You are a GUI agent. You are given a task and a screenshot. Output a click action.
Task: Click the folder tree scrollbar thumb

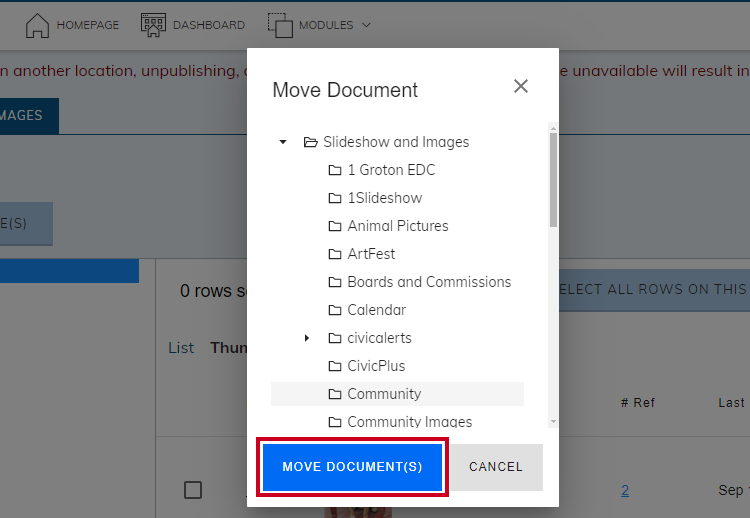[x=553, y=180]
